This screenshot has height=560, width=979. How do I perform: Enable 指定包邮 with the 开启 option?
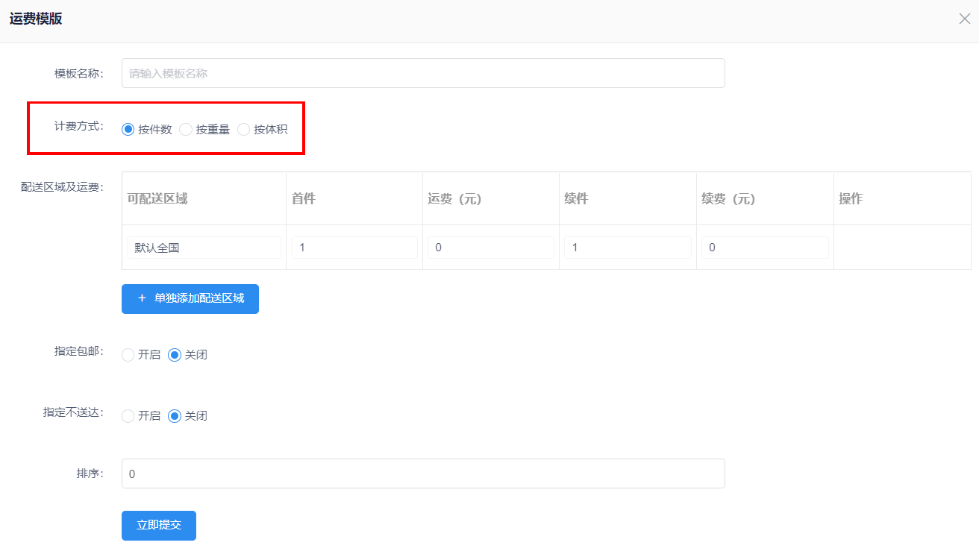[128, 355]
